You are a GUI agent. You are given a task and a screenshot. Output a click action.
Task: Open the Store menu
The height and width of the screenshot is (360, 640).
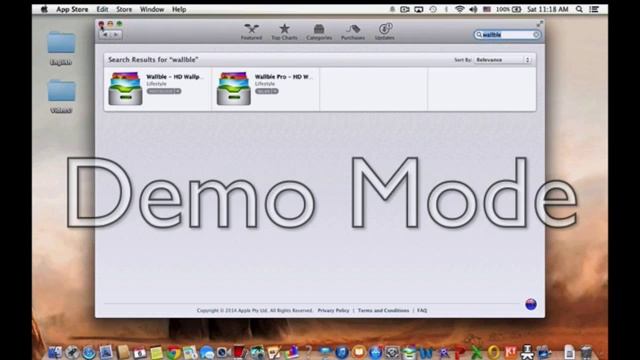pyautogui.click(x=124, y=9)
